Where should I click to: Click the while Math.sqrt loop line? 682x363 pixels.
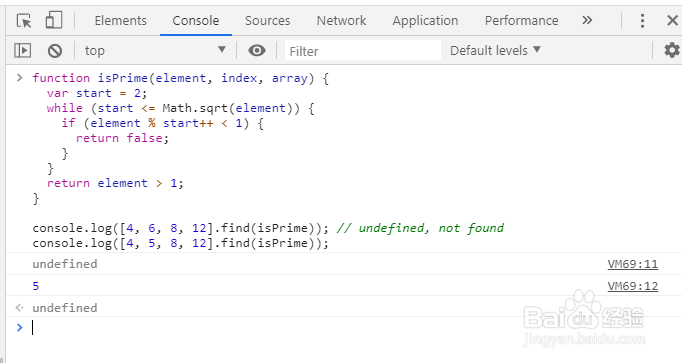tap(181, 108)
